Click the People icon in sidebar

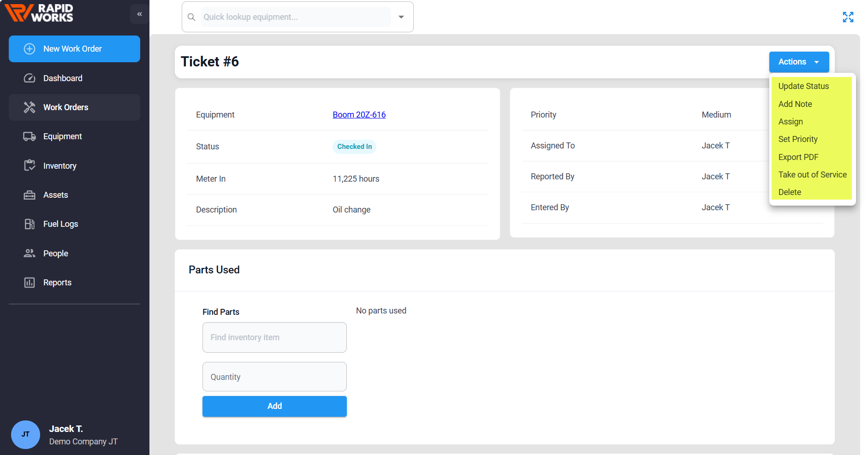coord(30,253)
